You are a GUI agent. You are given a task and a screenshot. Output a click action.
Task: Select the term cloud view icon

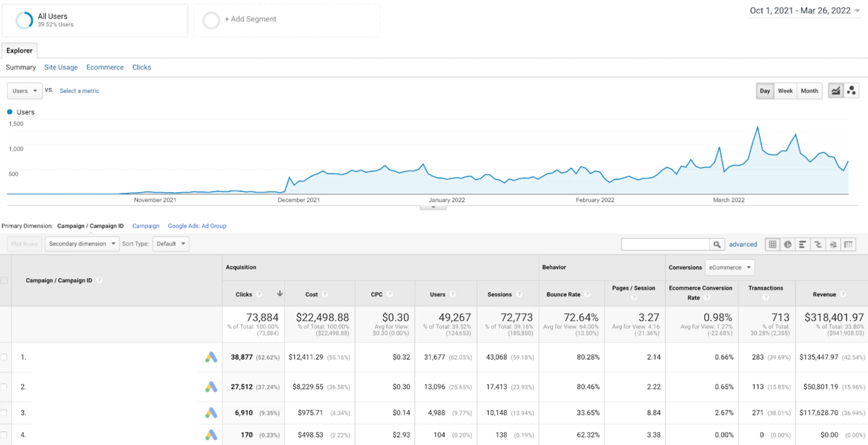(833, 244)
